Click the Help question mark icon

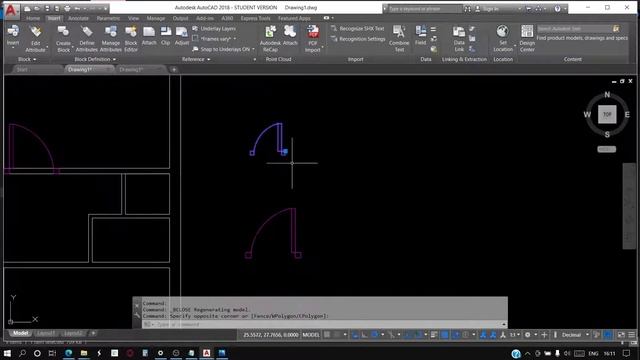tap(557, 8)
